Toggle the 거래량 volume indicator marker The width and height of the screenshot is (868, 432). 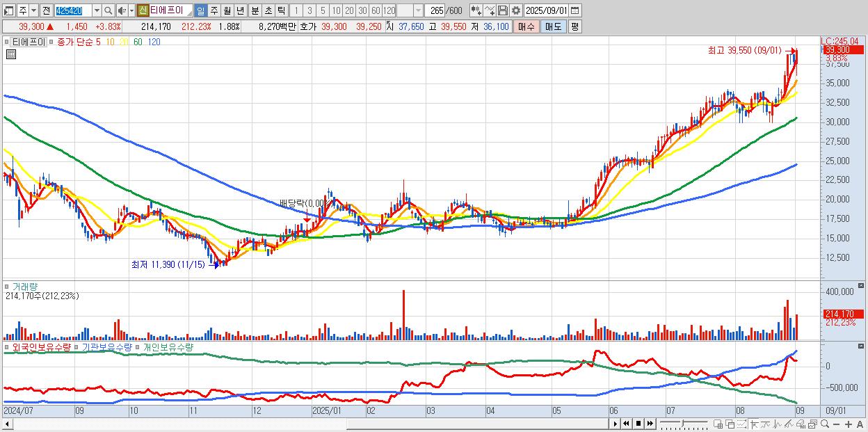point(8,286)
